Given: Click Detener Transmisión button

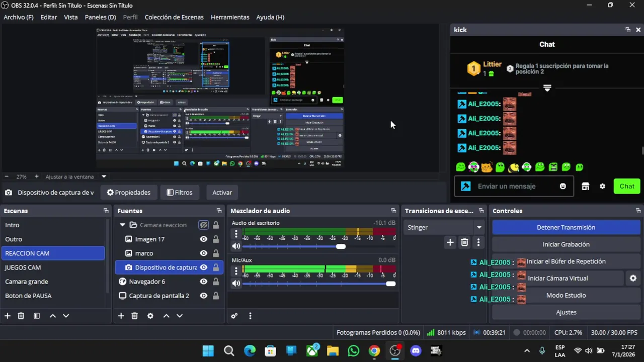Looking at the screenshot, I should tap(566, 227).
